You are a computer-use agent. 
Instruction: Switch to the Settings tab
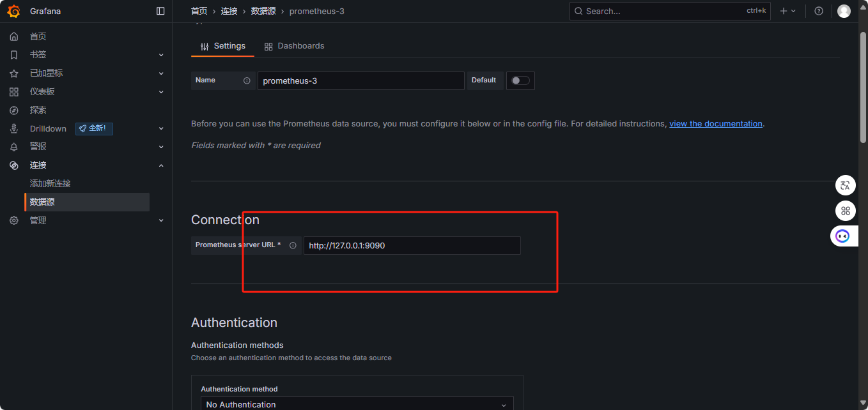click(x=222, y=46)
